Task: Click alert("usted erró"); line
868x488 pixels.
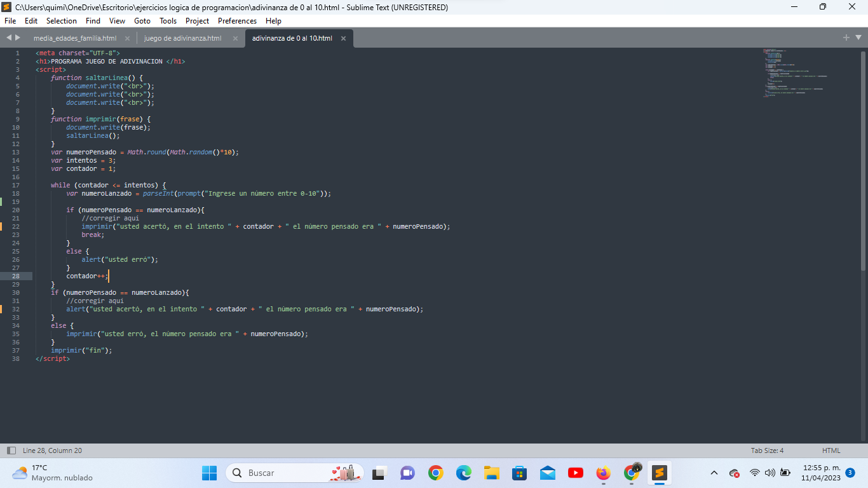Action: click(x=119, y=259)
